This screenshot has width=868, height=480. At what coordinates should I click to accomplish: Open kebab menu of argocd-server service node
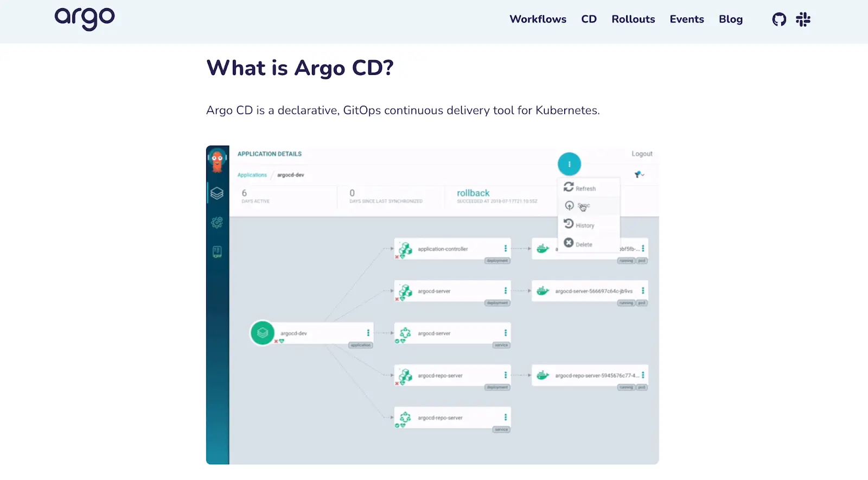506,333
